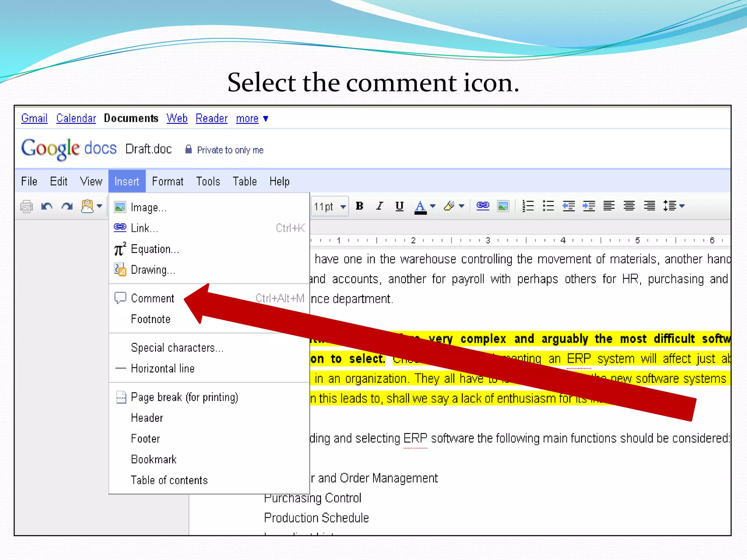Select left align icon
This screenshot has height=560, width=747.
pos(609,206)
